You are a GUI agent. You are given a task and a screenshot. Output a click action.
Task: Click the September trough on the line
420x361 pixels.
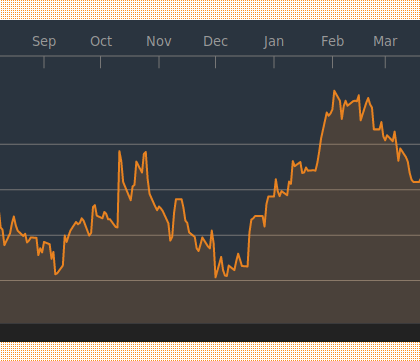point(55,274)
